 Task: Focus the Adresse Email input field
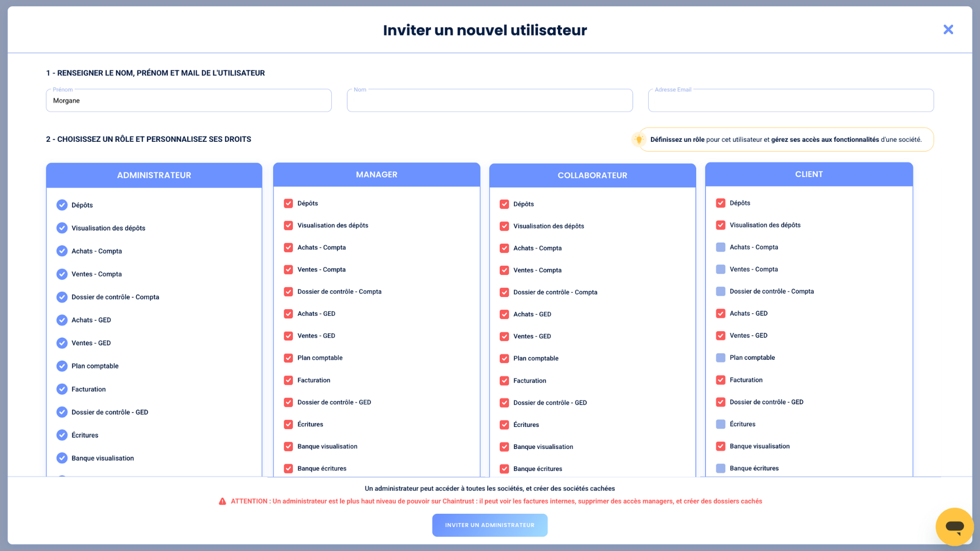click(x=791, y=101)
